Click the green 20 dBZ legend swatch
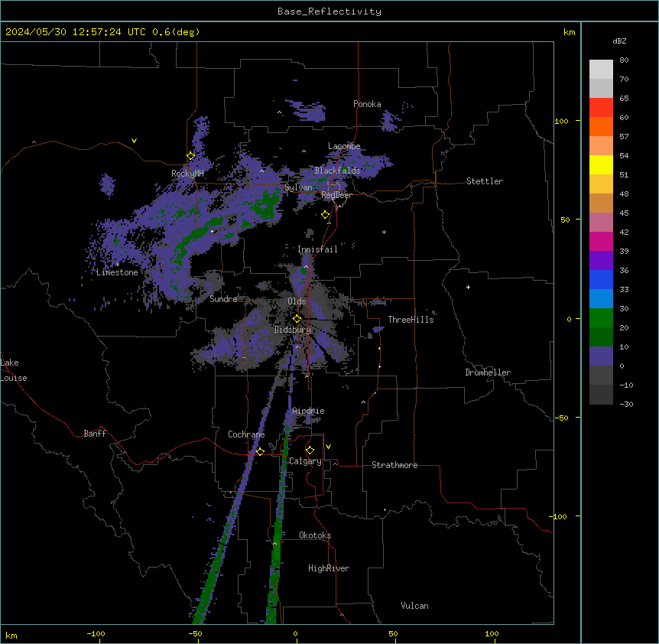Viewport: 659px width, 644px height. coord(601,318)
